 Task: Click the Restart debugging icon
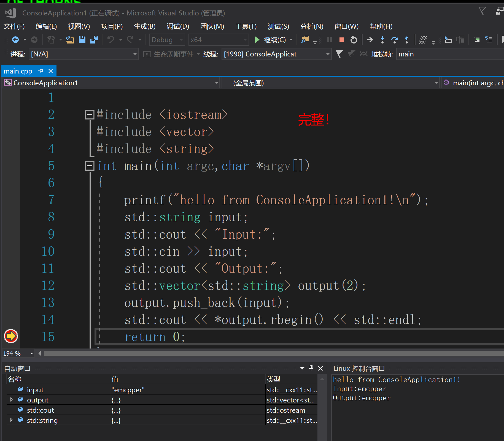tap(354, 40)
